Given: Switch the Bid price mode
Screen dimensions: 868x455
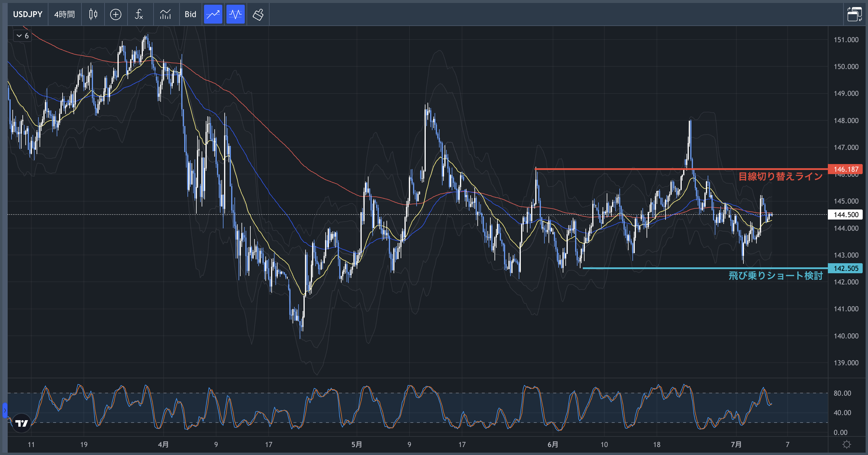Looking at the screenshot, I should (x=190, y=14).
